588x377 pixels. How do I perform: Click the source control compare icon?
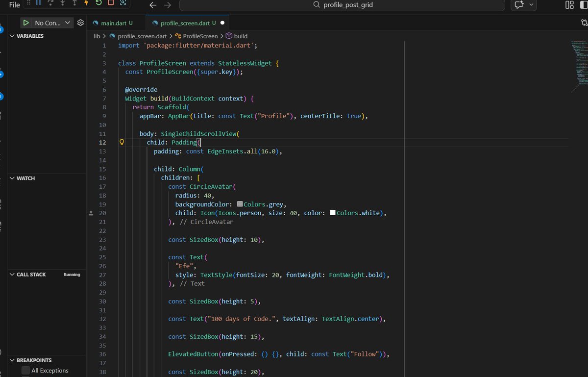tap(584, 23)
